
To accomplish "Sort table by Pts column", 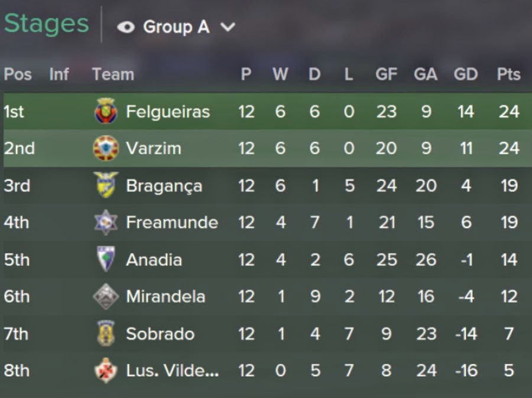I will coord(508,74).
